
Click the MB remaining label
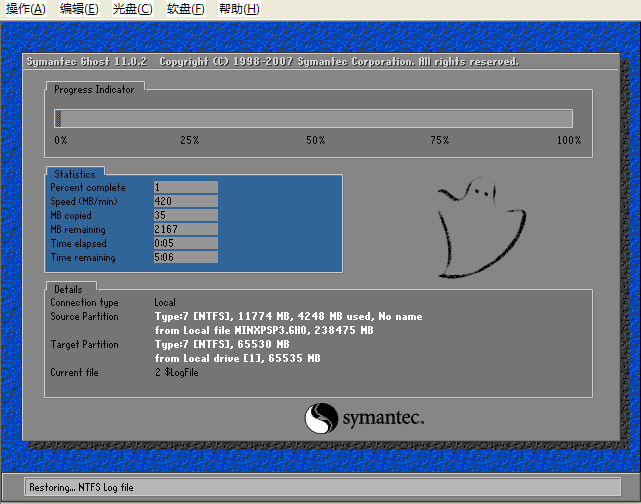(78, 230)
